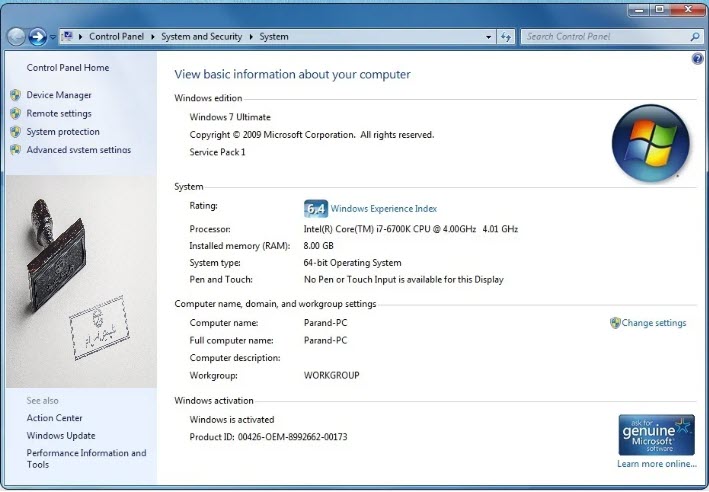The height and width of the screenshot is (492, 709).
Task: Click the computer icon in address bar
Action: coord(67,36)
